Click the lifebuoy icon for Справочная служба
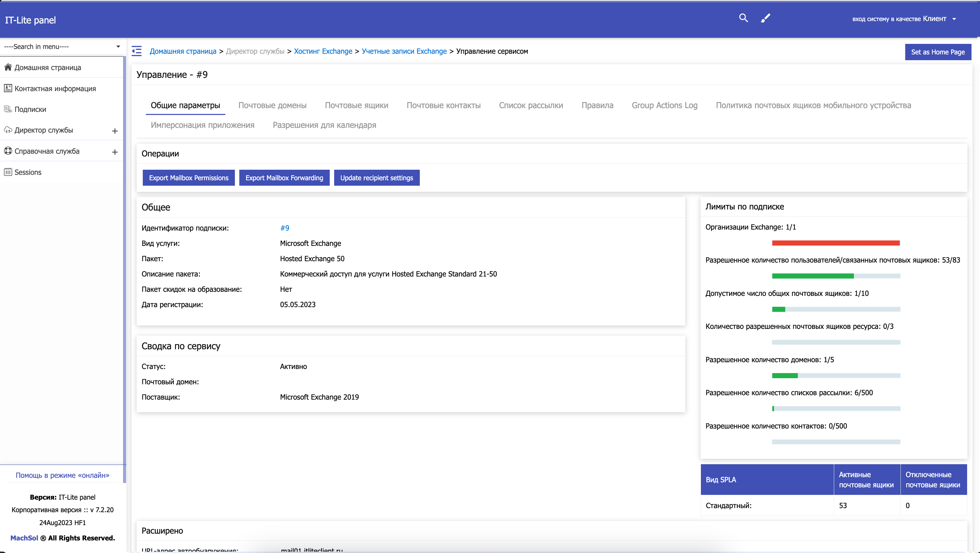The height and width of the screenshot is (553, 980). tap(8, 151)
